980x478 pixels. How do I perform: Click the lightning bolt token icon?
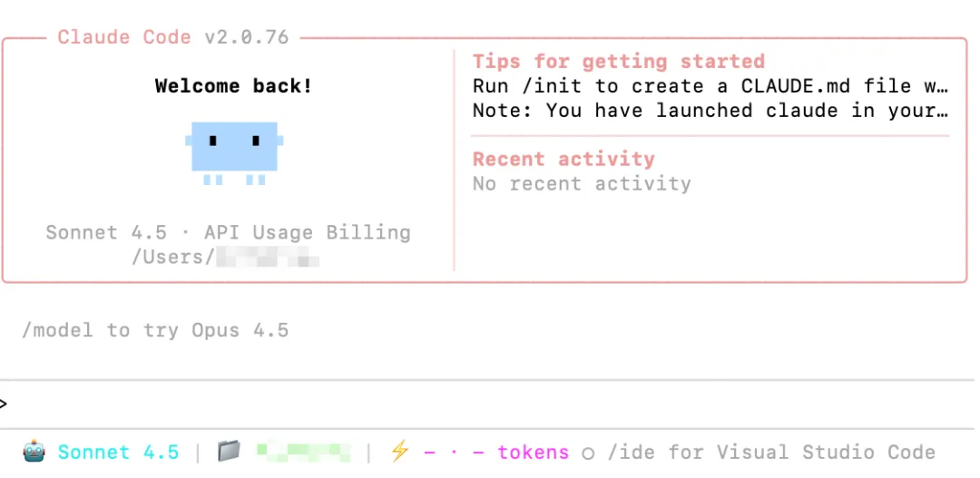(399, 451)
